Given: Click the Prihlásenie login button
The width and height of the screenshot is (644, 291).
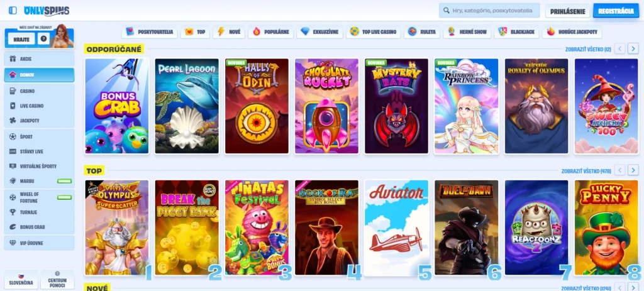Looking at the screenshot, I should 568,11.
